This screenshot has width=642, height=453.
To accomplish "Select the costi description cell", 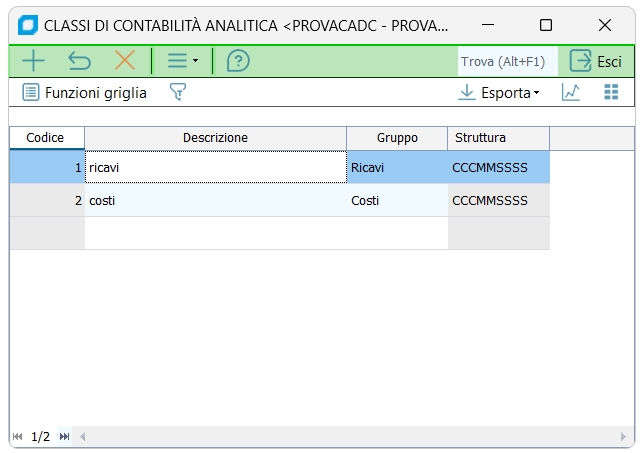I will click(x=215, y=201).
